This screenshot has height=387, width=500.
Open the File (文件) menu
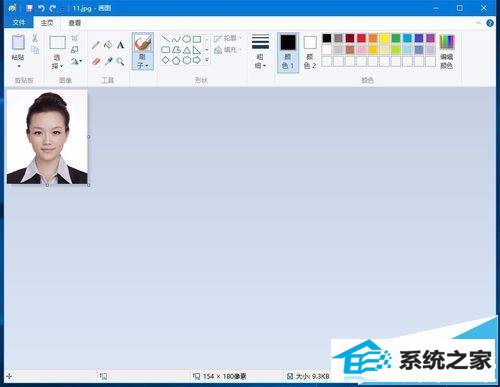pos(19,22)
